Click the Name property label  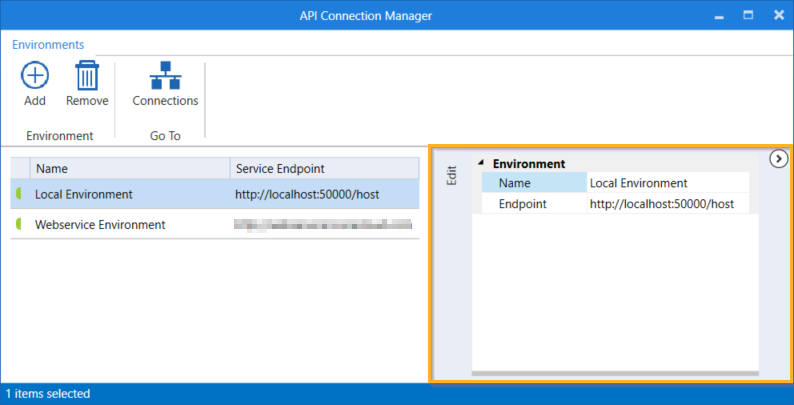point(534,183)
